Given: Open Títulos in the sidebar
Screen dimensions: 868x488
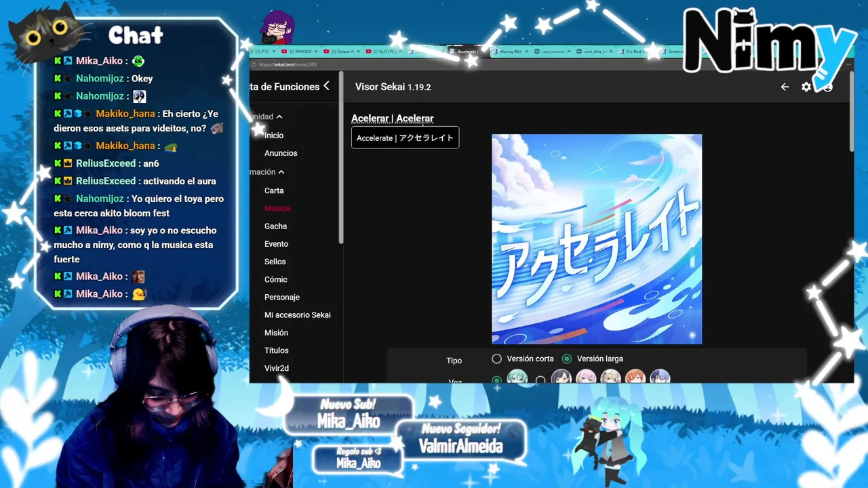Looking at the screenshot, I should coord(277,350).
